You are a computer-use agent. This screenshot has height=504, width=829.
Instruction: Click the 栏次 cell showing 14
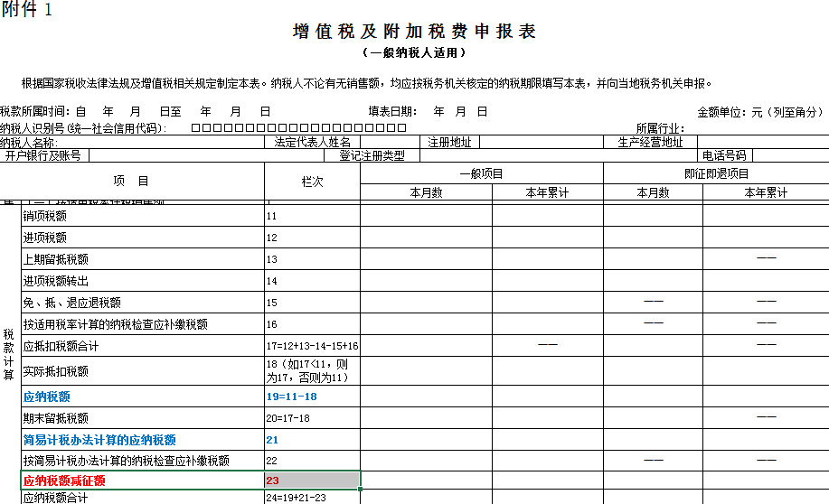(x=313, y=281)
